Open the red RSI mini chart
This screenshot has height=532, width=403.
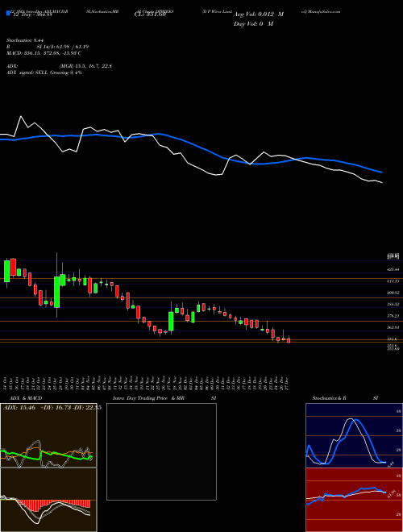[x=354, y=500]
